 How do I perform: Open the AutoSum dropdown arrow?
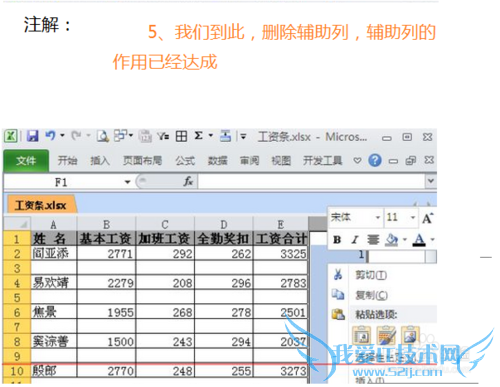coord(211,136)
